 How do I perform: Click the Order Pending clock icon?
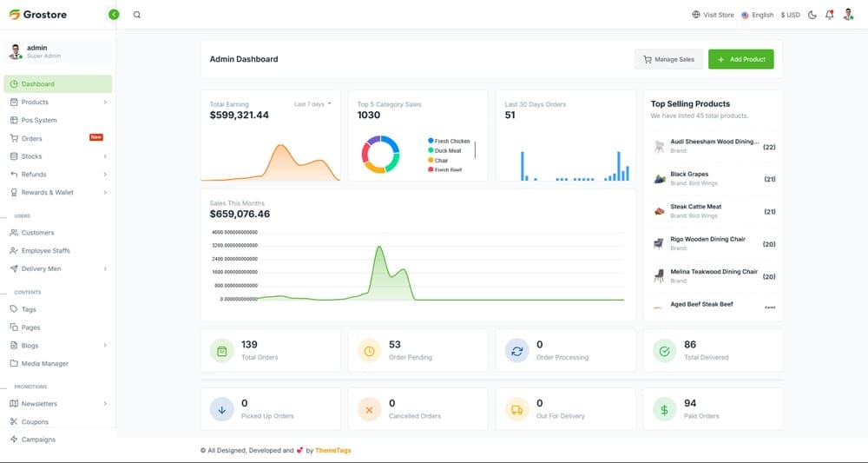[x=370, y=351]
